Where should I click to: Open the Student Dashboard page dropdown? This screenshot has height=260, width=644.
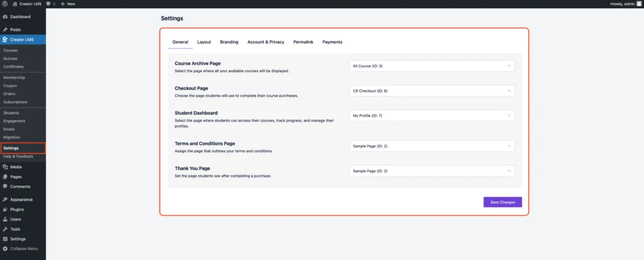click(432, 116)
